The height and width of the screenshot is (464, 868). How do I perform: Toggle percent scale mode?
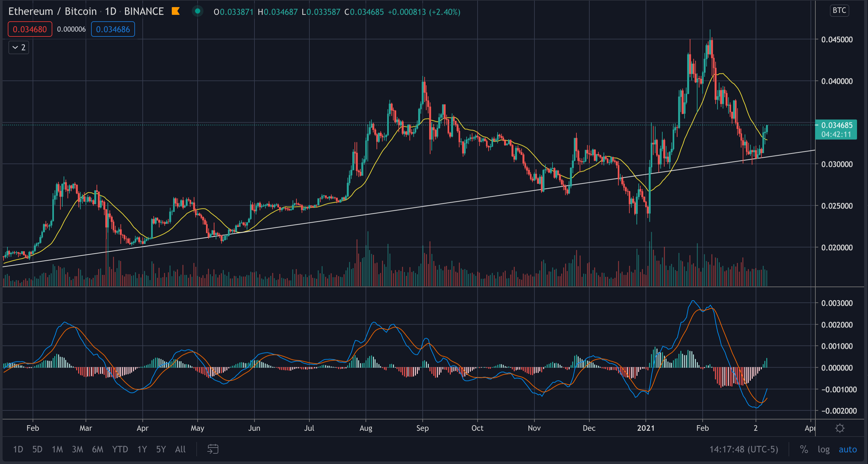coord(804,449)
